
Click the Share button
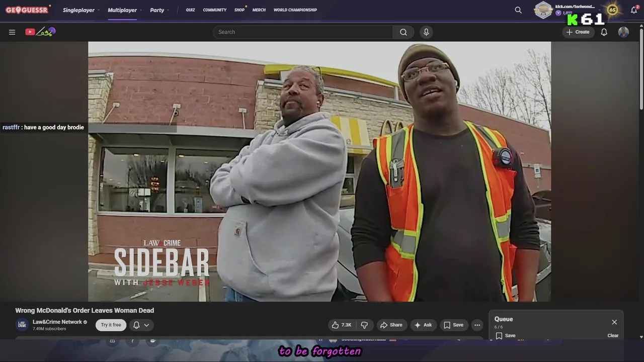pos(391,325)
